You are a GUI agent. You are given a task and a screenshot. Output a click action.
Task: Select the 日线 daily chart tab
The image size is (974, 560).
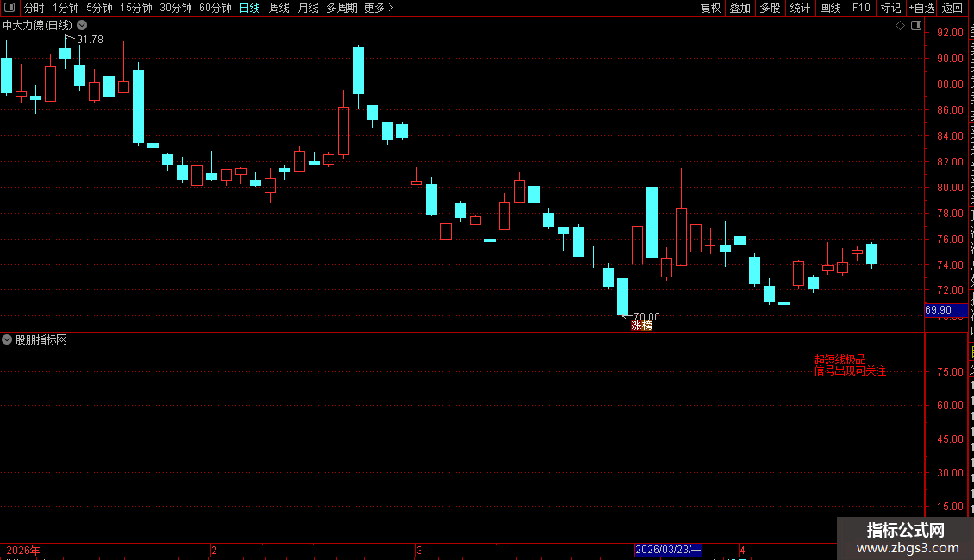(x=250, y=8)
